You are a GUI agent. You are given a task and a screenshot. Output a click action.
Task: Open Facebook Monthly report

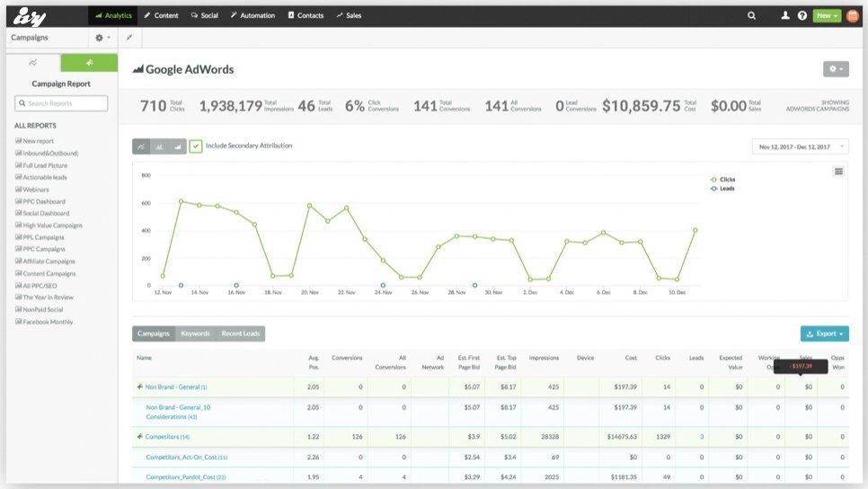coord(44,322)
